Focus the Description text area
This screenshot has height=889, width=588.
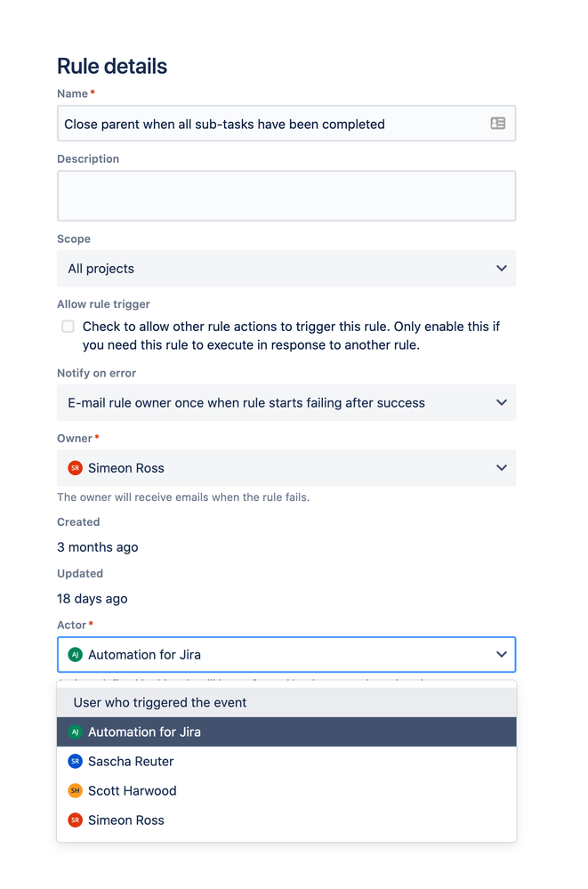[x=286, y=196]
